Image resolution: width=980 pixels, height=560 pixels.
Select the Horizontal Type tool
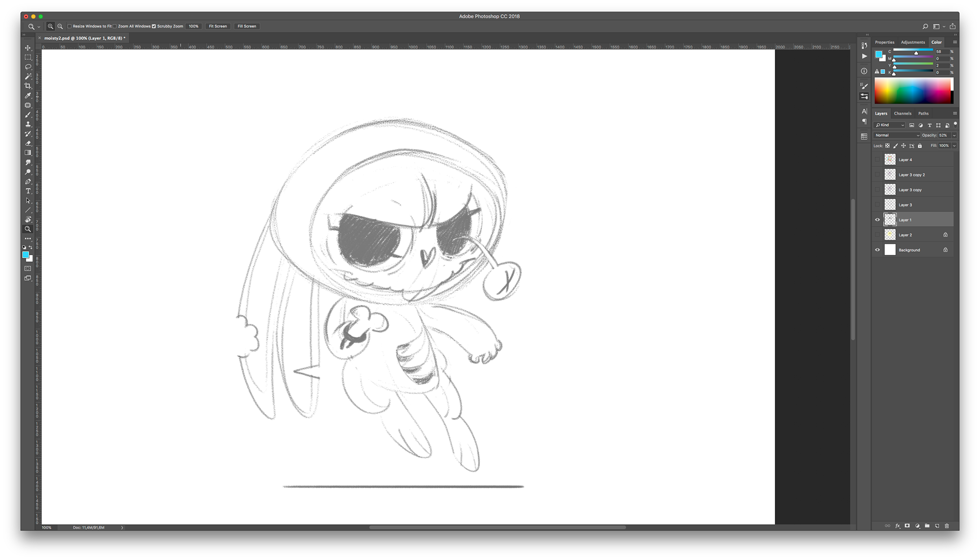28,191
